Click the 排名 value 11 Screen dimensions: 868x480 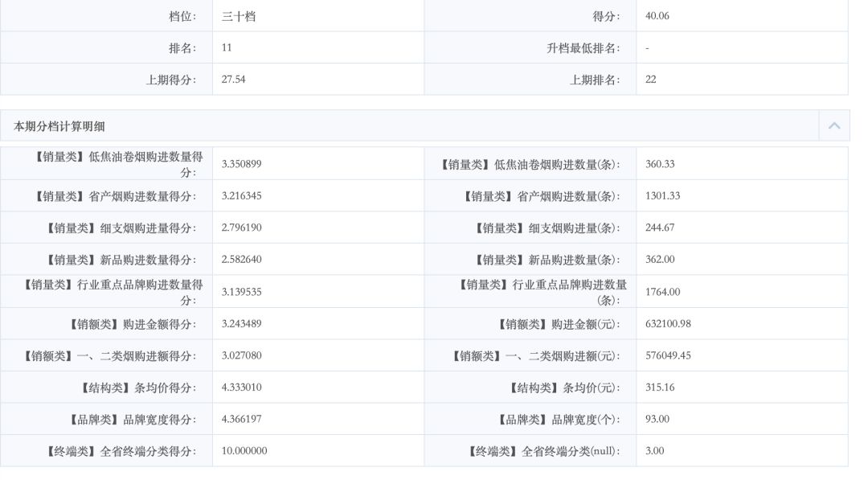[227, 48]
